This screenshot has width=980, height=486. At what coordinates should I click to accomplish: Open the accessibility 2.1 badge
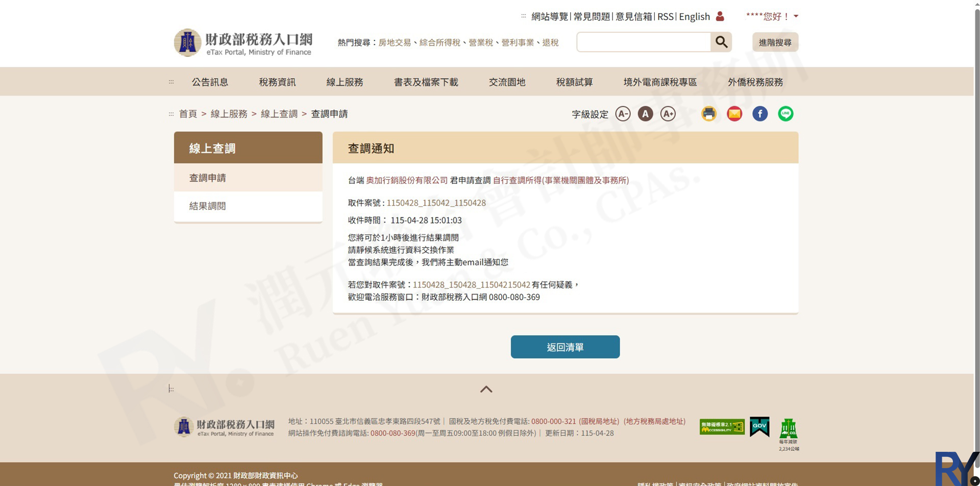pyautogui.click(x=722, y=427)
